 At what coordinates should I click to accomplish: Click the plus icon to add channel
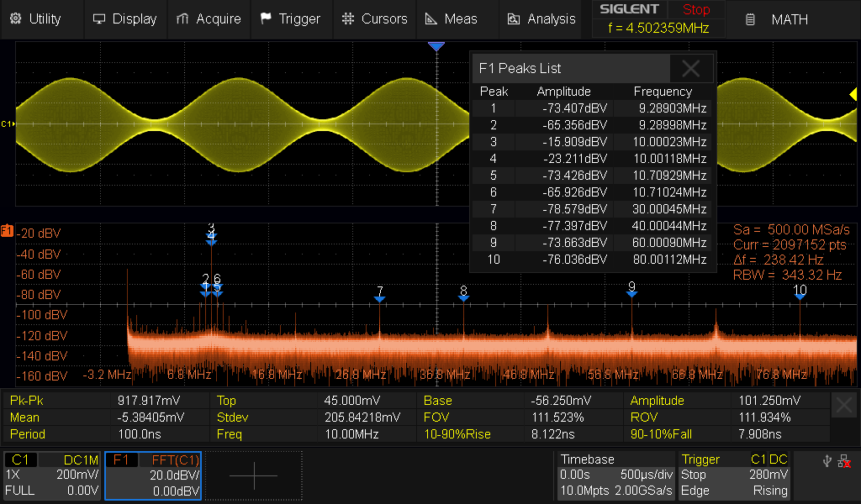(253, 475)
